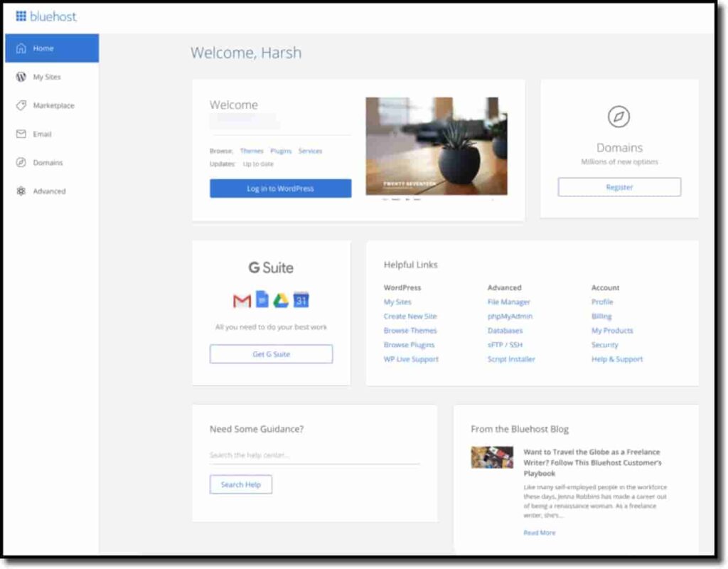
Task: Go to Marketplace in the sidebar
Action: coord(52,105)
